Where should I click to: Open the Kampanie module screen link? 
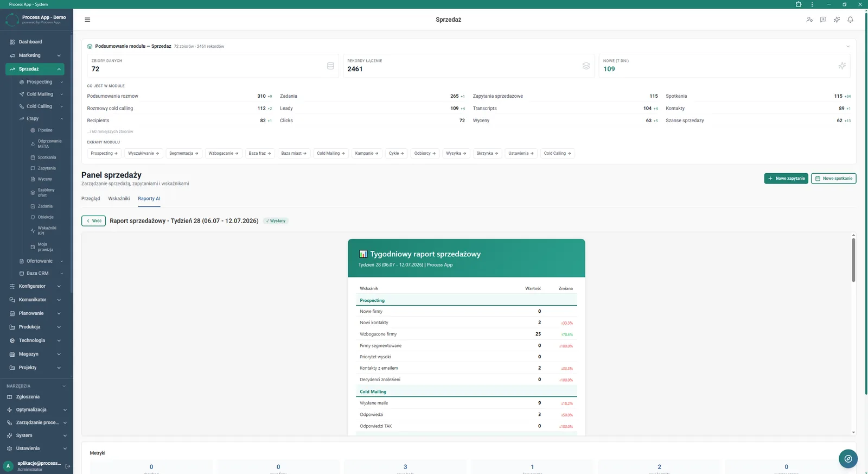(x=367, y=153)
